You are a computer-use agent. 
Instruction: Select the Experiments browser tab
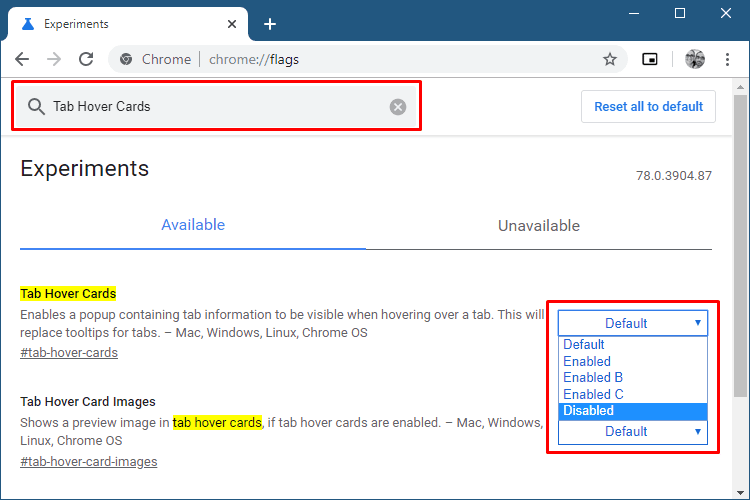tap(128, 24)
